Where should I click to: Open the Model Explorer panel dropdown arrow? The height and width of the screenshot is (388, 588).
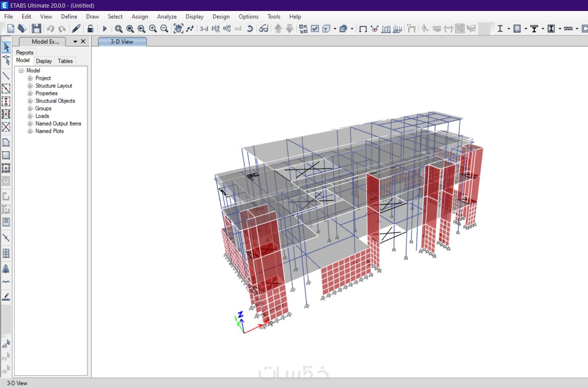pyautogui.click(x=75, y=42)
